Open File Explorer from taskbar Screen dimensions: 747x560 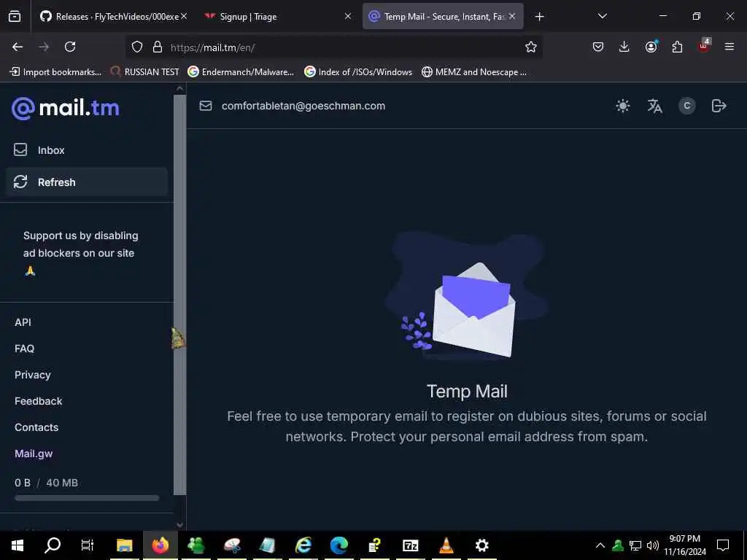click(124, 545)
